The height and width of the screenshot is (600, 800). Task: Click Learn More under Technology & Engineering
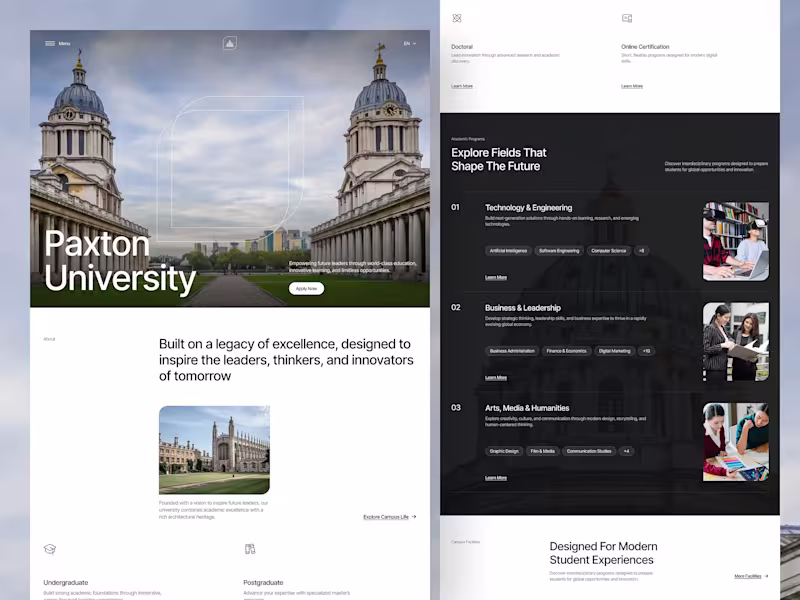[495, 278]
